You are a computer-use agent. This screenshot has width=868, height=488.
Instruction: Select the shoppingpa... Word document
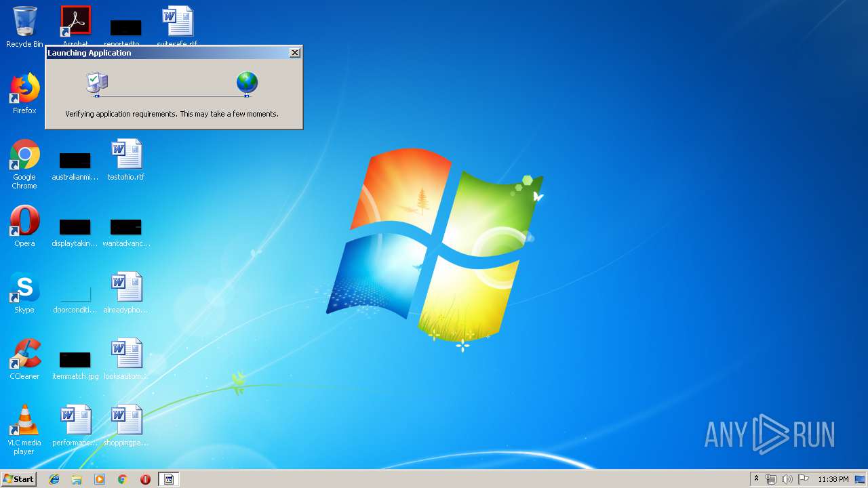click(126, 426)
